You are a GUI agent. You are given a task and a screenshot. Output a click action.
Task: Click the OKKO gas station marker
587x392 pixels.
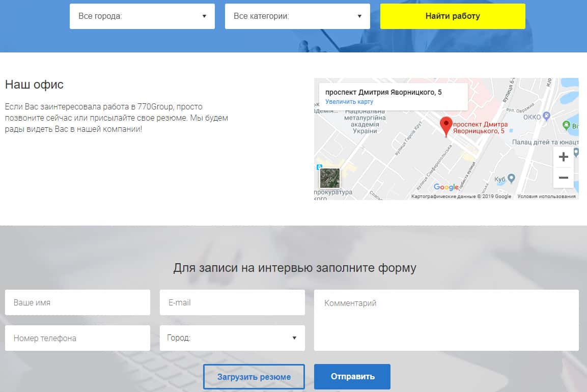[x=547, y=116]
